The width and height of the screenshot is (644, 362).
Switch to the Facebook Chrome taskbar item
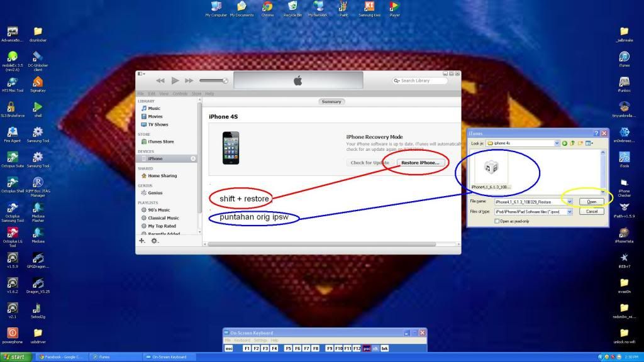[x=61, y=357]
